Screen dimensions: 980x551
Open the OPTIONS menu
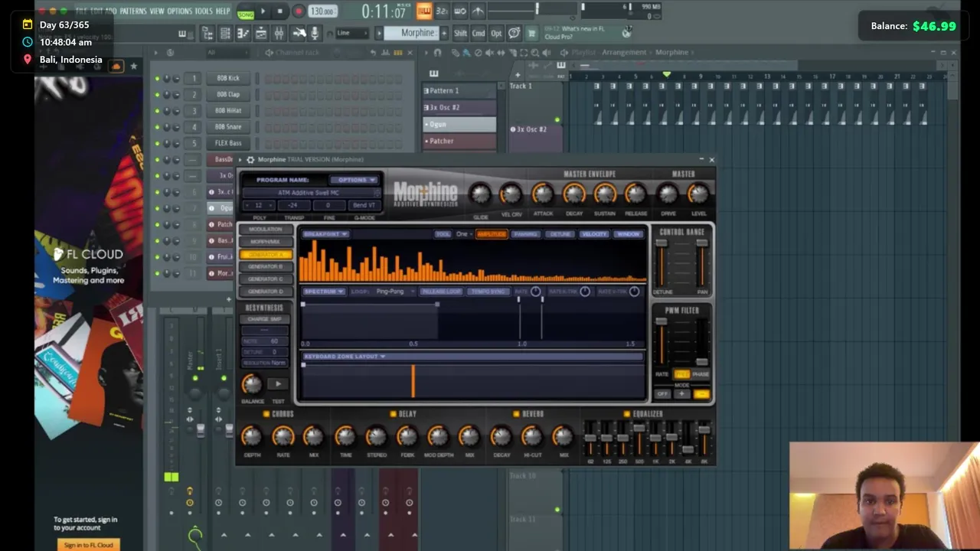(x=180, y=11)
